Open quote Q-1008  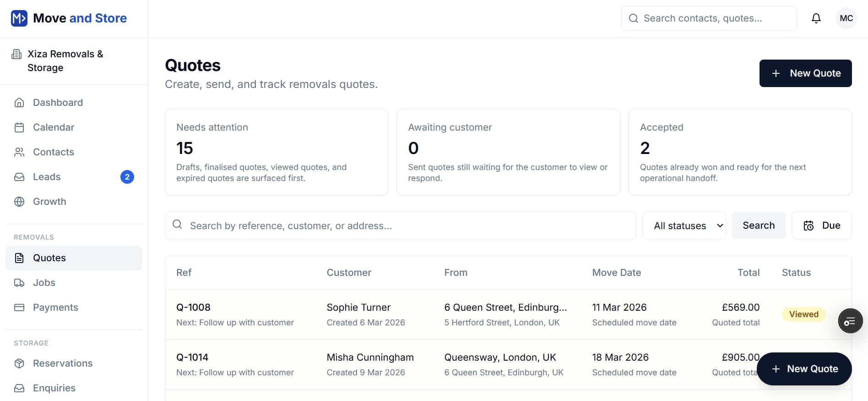pyautogui.click(x=193, y=308)
